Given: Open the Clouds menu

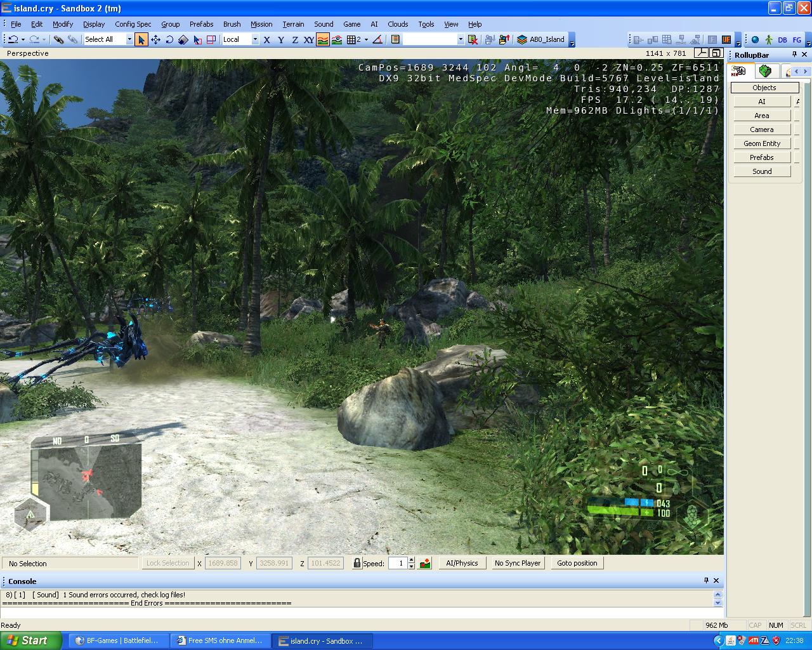Looking at the screenshot, I should coord(398,24).
